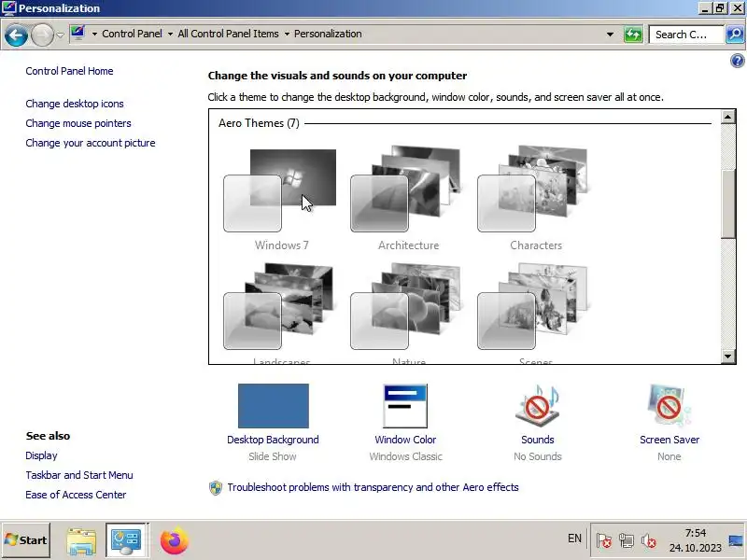The width and height of the screenshot is (747, 560).
Task: Click muted volume tray icon
Action: [x=648, y=540]
